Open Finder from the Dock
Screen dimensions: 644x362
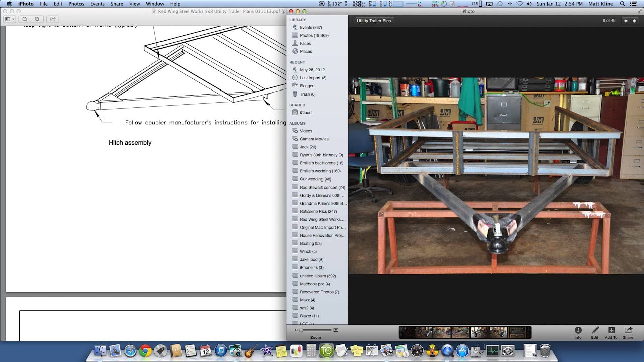click(100, 350)
